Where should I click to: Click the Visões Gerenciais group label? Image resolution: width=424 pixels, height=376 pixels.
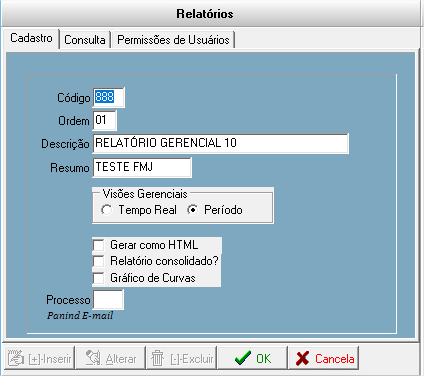coord(145,194)
